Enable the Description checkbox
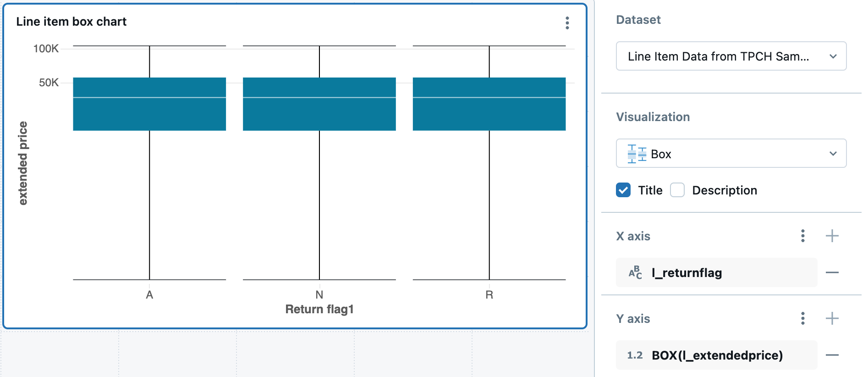This screenshot has width=868, height=377. pyautogui.click(x=677, y=190)
